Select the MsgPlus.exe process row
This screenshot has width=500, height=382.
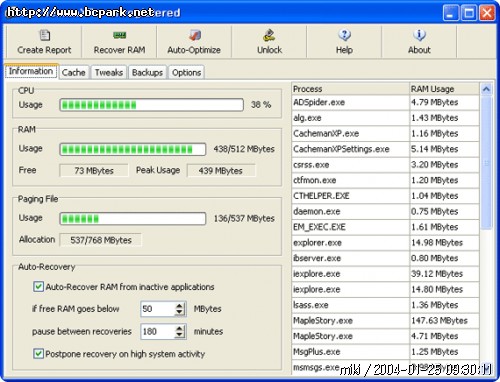click(x=385, y=352)
